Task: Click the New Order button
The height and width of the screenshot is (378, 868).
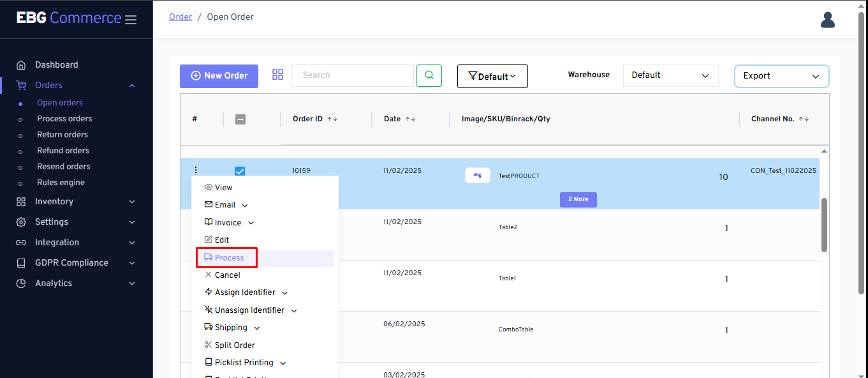Action: [x=219, y=76]
